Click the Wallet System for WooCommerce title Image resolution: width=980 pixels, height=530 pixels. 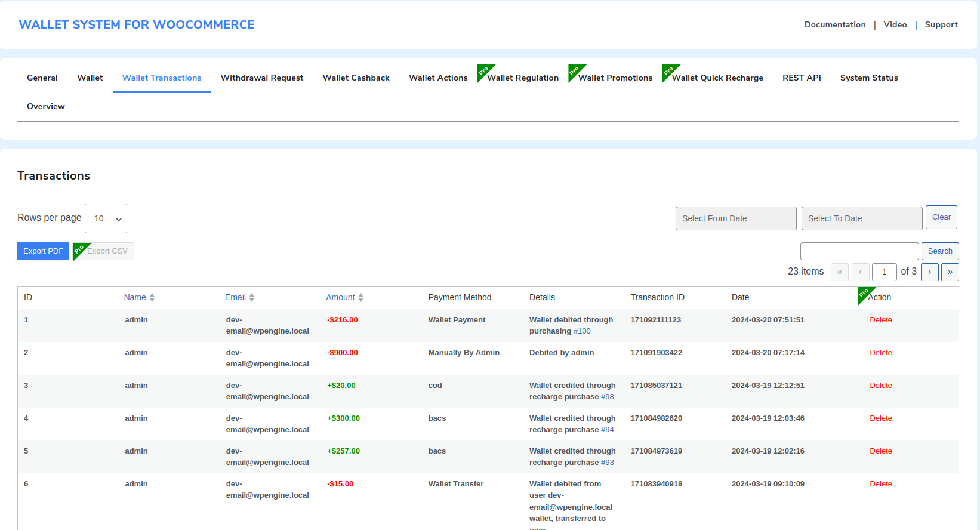(137, 24)
